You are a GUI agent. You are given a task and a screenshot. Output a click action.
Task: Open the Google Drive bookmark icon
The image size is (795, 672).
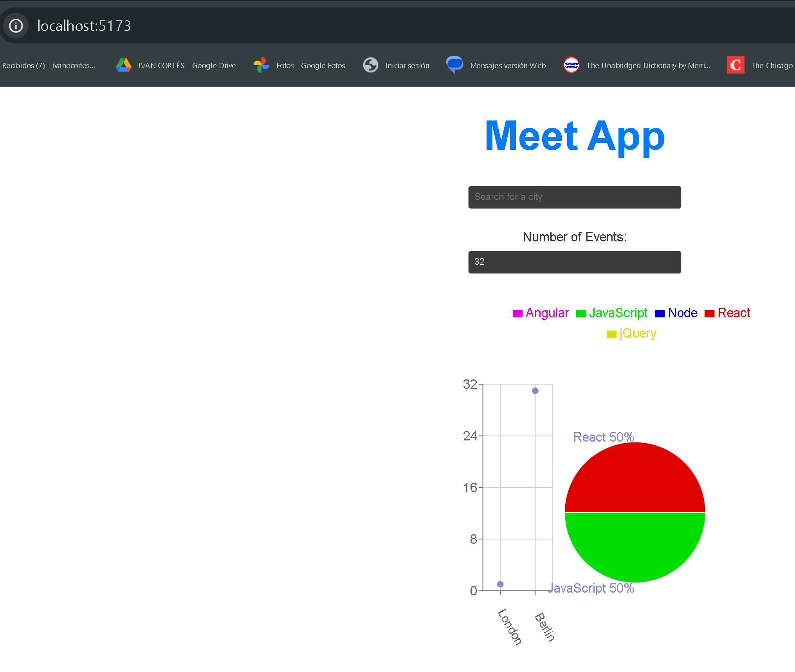(x=124, y=65)
